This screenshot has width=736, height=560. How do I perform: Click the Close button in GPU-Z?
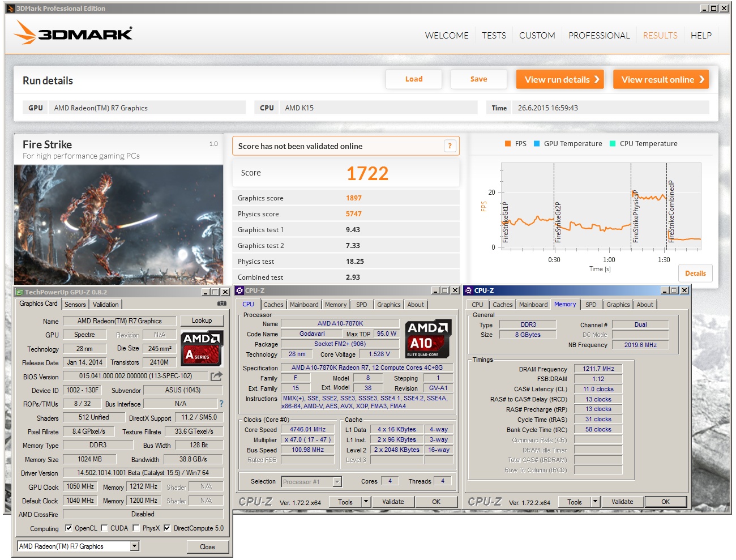click(207, 547)
